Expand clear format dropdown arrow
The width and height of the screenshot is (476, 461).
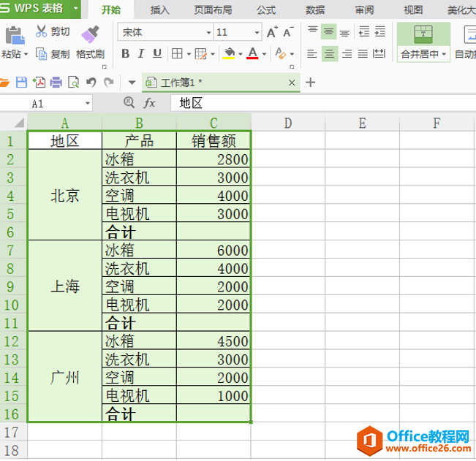click(292, 54)
